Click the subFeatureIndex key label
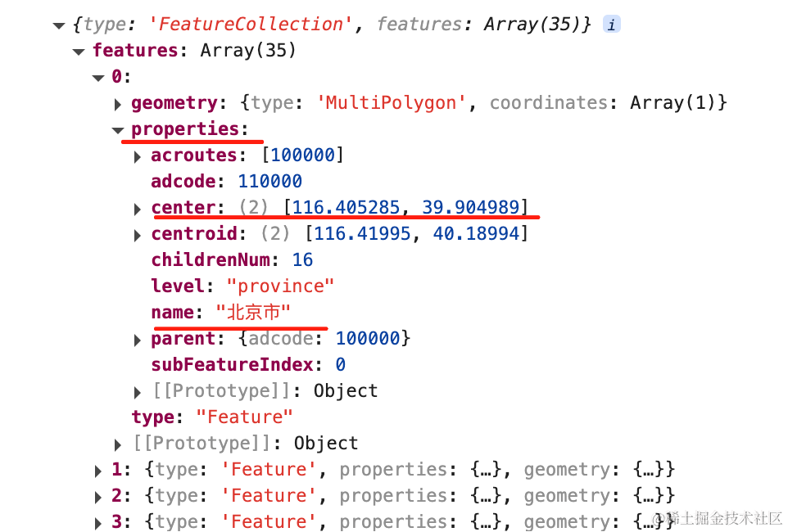 233,364
